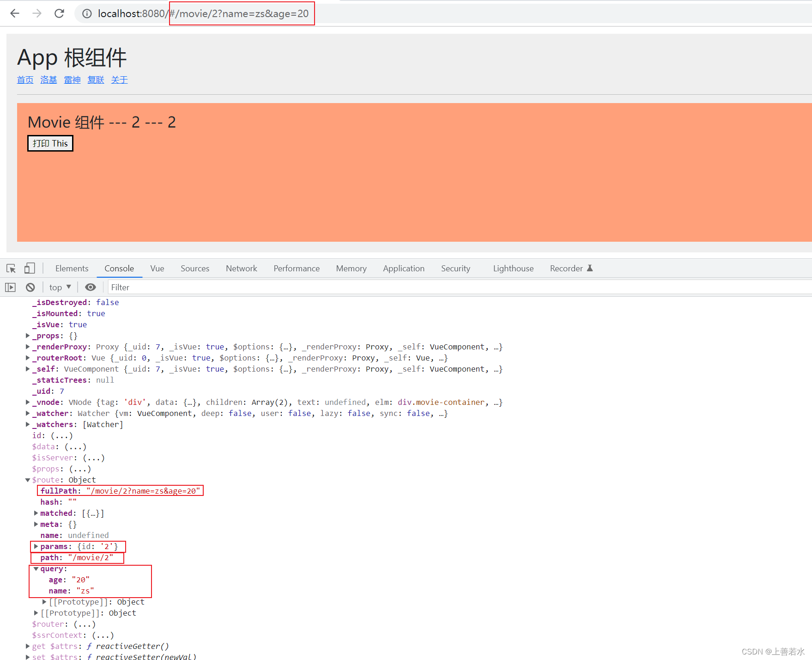Viewport: 812px width, 660px height.
Task: Click the Movie 组件 heading
Action: coord(102,122)
